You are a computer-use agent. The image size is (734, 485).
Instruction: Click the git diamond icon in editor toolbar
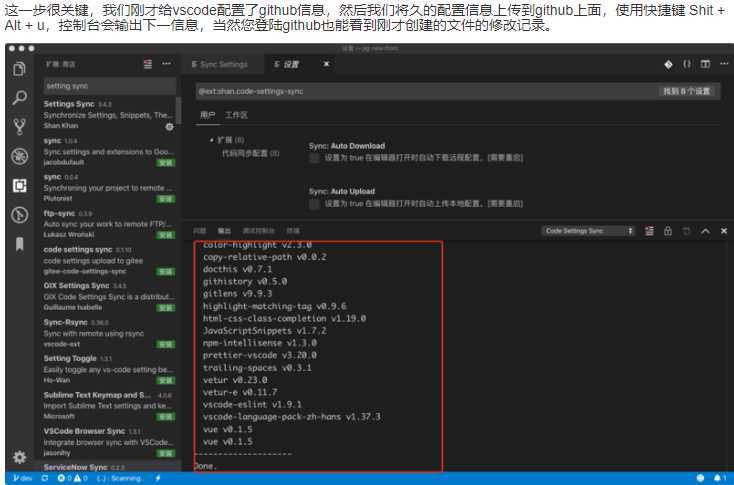click(668, 64)
